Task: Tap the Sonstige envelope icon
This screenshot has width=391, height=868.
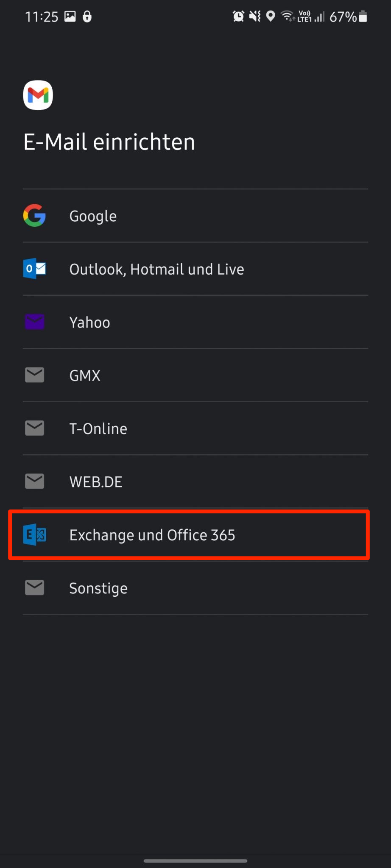Action: pos(34,588)
